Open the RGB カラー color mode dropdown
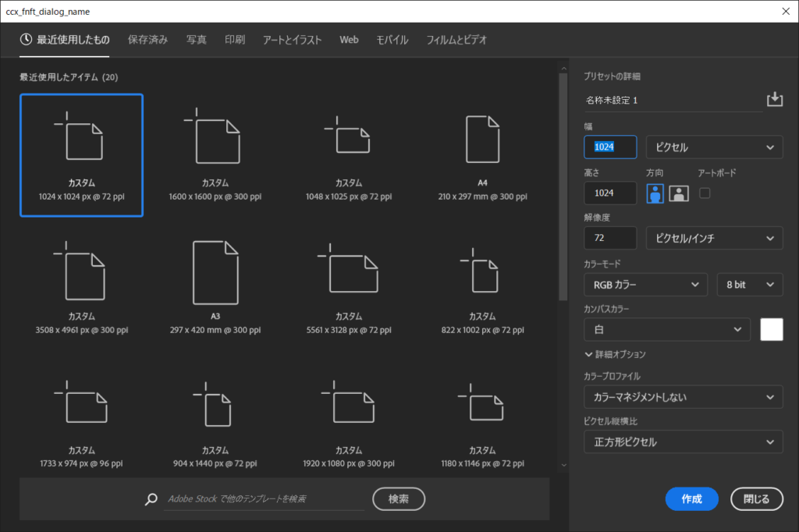The height and width of the screenshot is (532, 799). (x=645, y=285)
